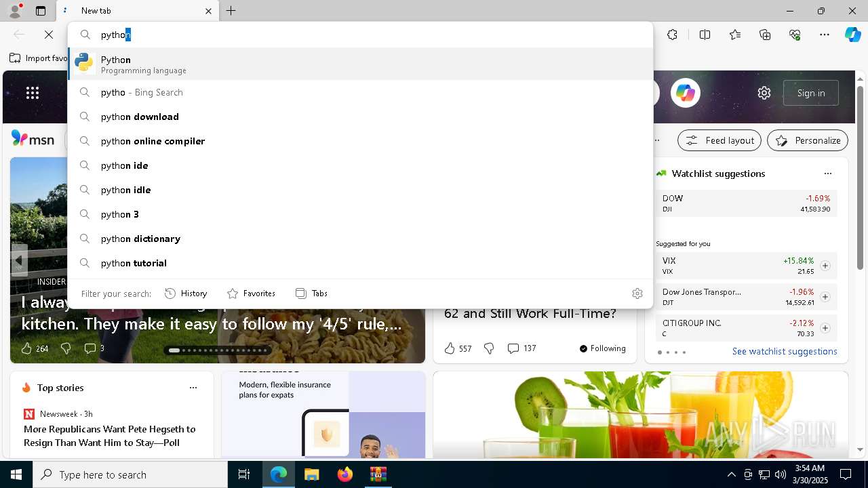Screen dimensions: 868x488
Task: Open Task View on taskbar
Action: (244, 474)
